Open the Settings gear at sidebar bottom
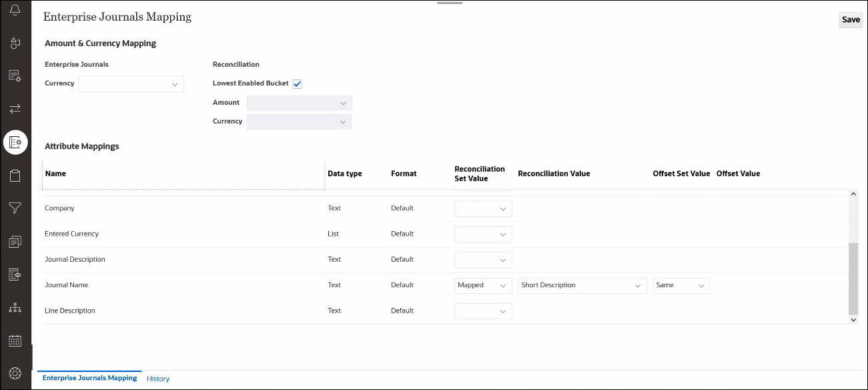This screenshot has height=390, width=868. click(15, 373)
